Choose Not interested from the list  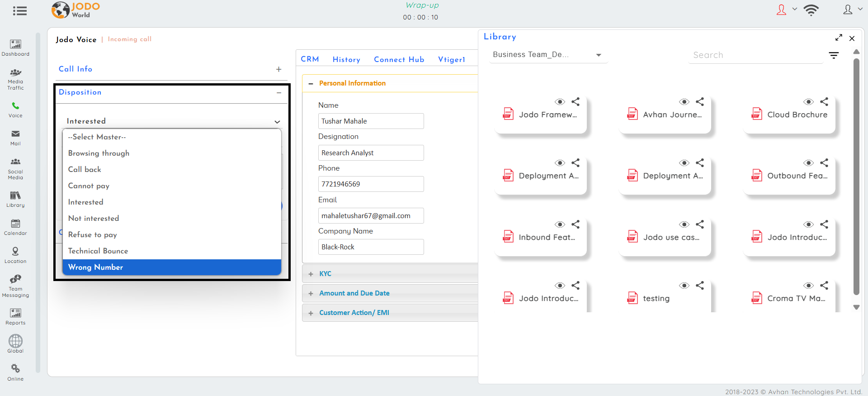tap(172, 219)
